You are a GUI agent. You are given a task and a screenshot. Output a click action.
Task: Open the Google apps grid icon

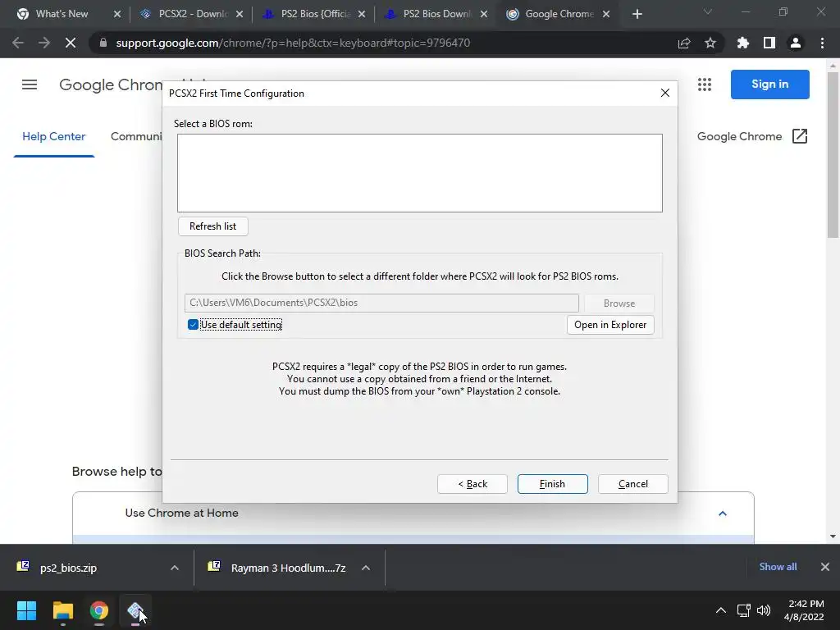(x=705, y=84)
